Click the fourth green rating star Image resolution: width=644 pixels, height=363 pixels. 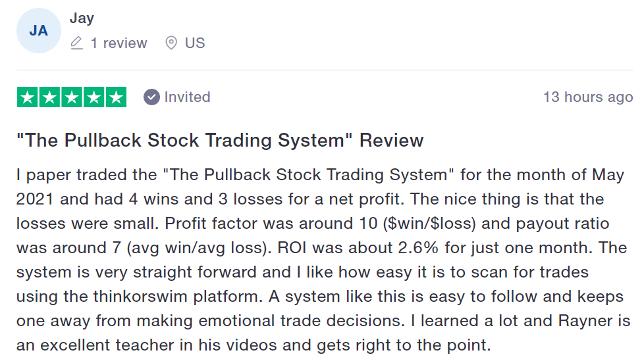point(94,97)
